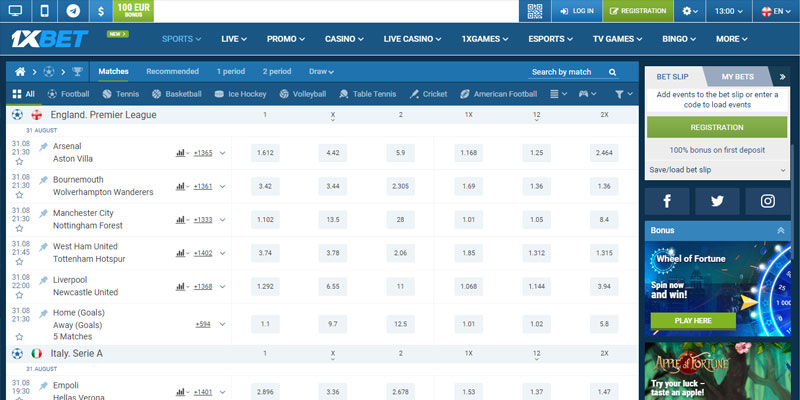The width and height of the screenshot is (800, 400).
Task: Star the Bournemouth vs Wolverhampton match
Action: coord(19,196)
